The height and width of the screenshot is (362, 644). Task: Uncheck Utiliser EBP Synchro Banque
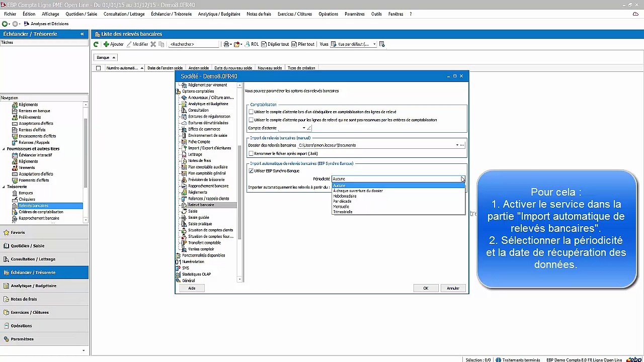pyautogui.click(x=251, y=171)
